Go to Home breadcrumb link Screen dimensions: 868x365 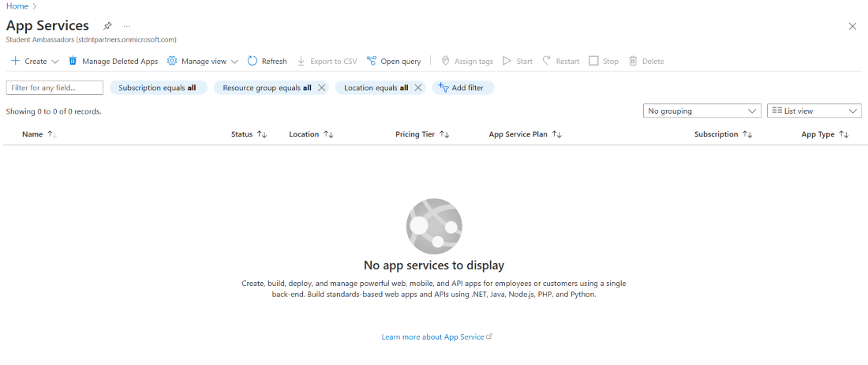pos(17,6)
